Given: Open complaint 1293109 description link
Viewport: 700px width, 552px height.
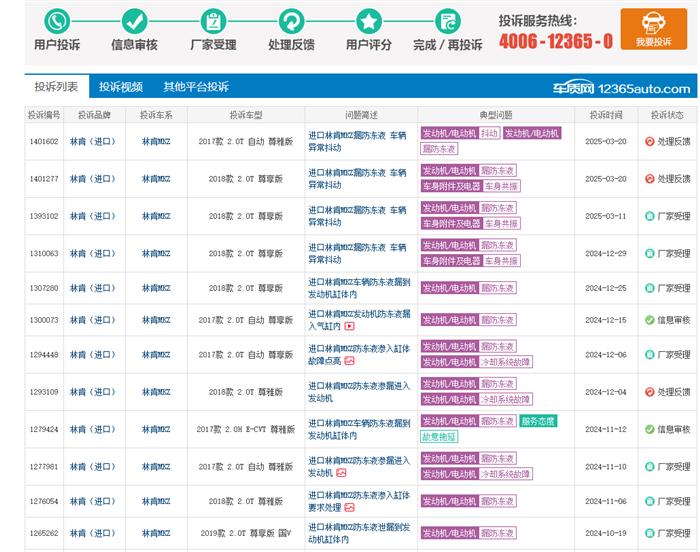Looking at the screenshot, I should [x=359, y=392].
